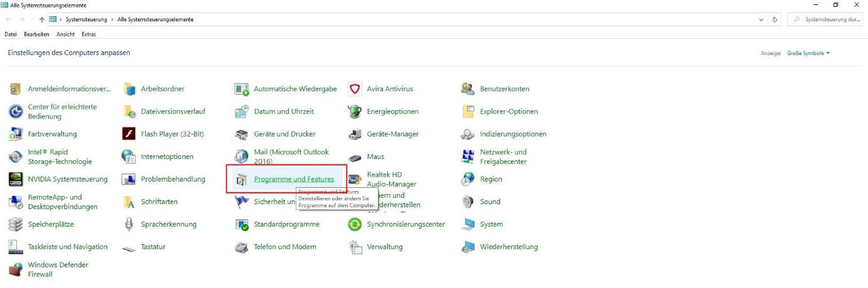
Task: Click the Explorer-Optionen icon
Action: [468, 111]
